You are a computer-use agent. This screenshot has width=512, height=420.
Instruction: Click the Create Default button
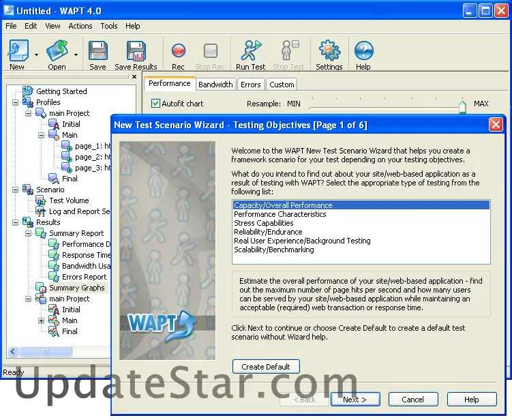point(266,367)
